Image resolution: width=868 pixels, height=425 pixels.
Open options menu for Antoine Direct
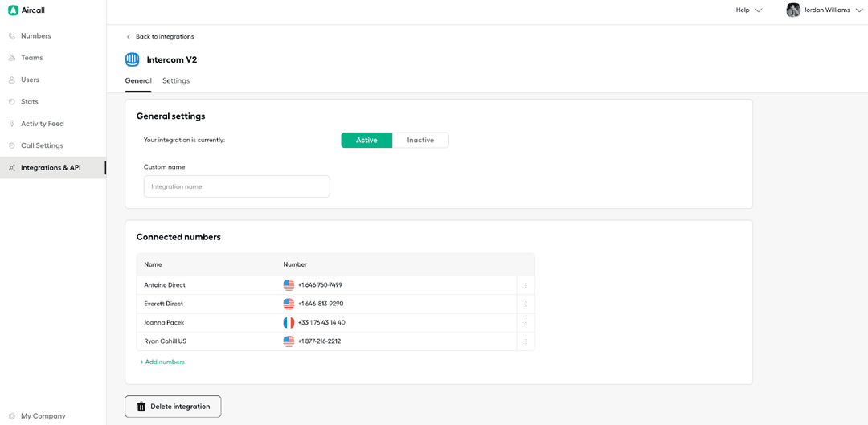click(x=526, y=285)
